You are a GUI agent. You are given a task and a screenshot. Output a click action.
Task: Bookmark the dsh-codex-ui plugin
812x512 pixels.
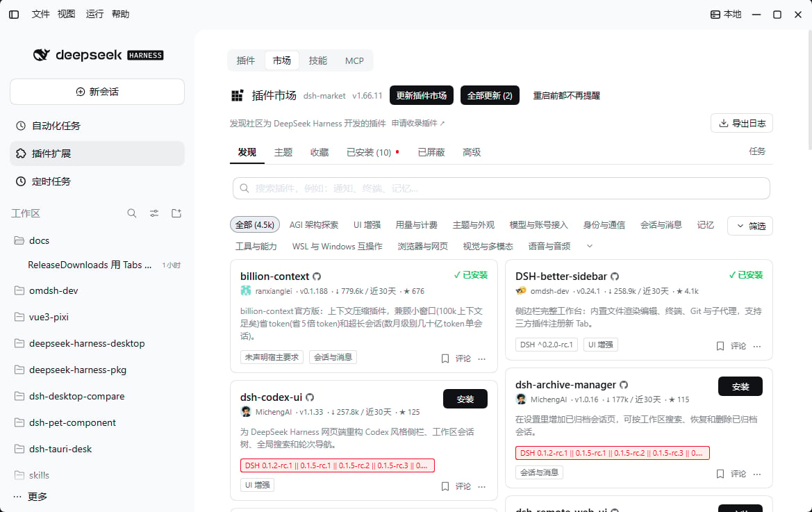pyautogui.click(x=445, y=486)
